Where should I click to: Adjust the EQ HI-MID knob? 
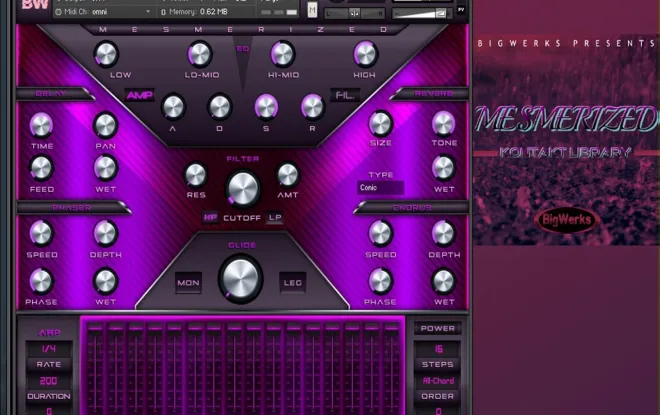(282, 54)
